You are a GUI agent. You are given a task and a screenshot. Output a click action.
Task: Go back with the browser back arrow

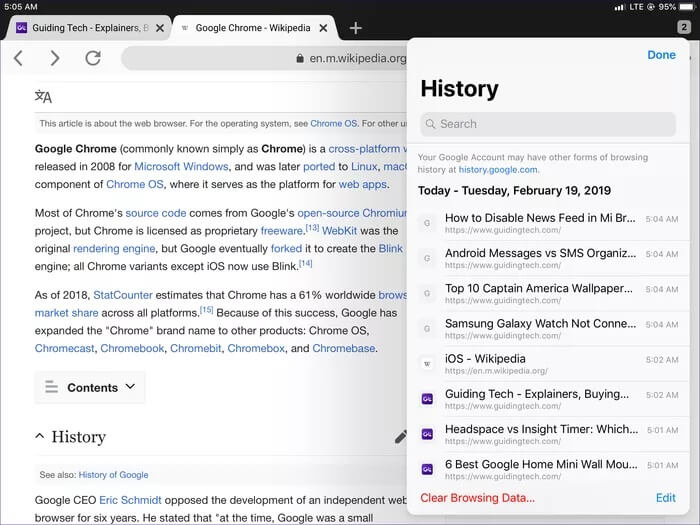[x=18, y=58]
